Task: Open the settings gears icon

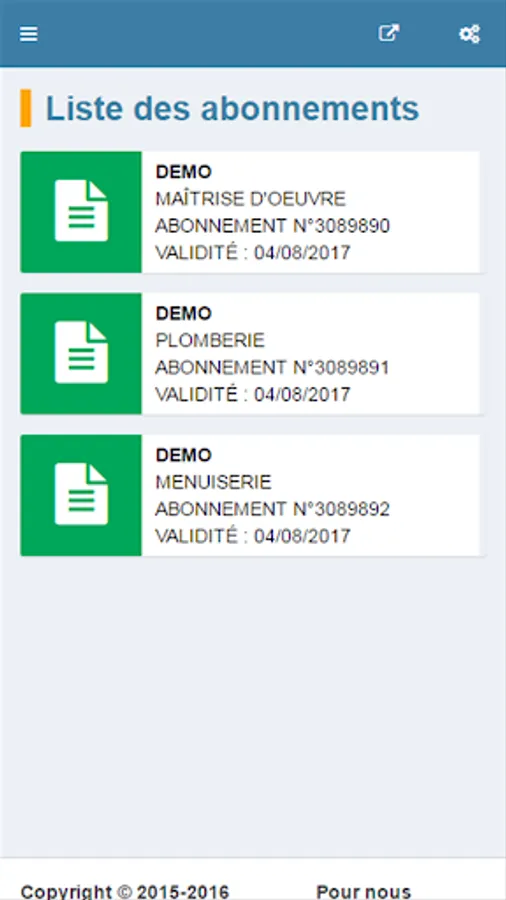Action: [x=469, y=34]
